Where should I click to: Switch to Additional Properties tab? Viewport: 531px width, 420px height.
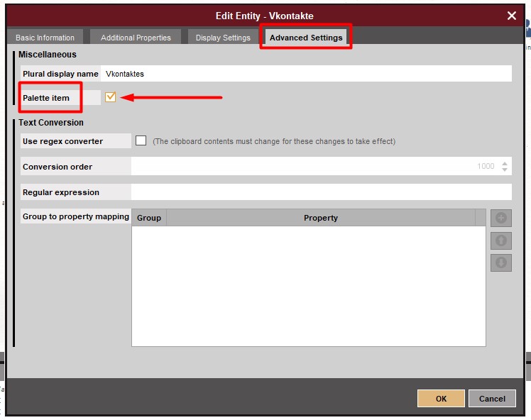point(136,37)
